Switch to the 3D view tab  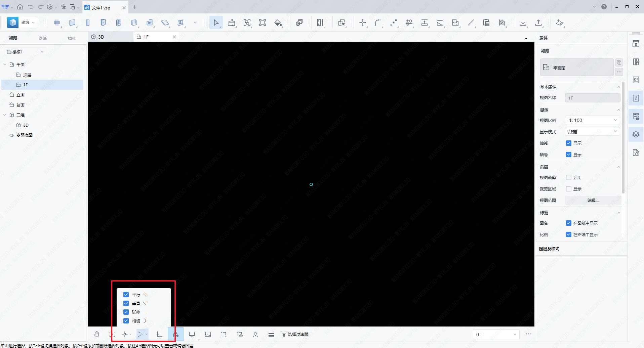pos(101,37)
